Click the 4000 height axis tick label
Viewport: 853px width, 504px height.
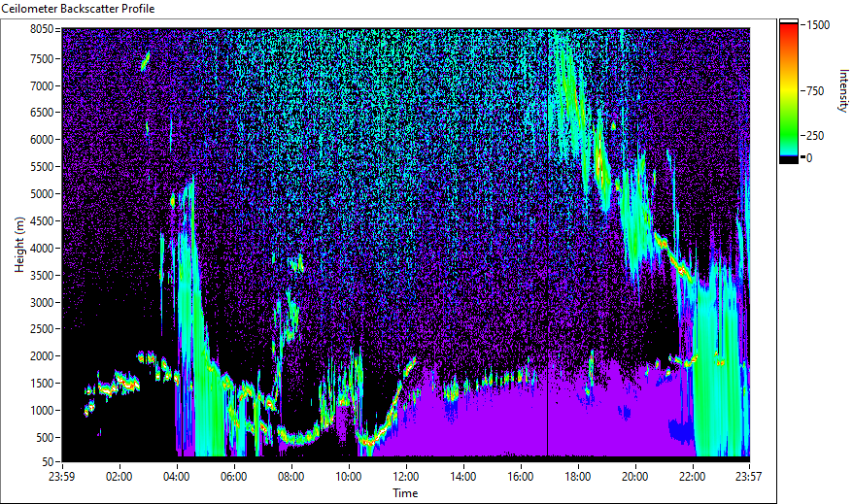42,248
